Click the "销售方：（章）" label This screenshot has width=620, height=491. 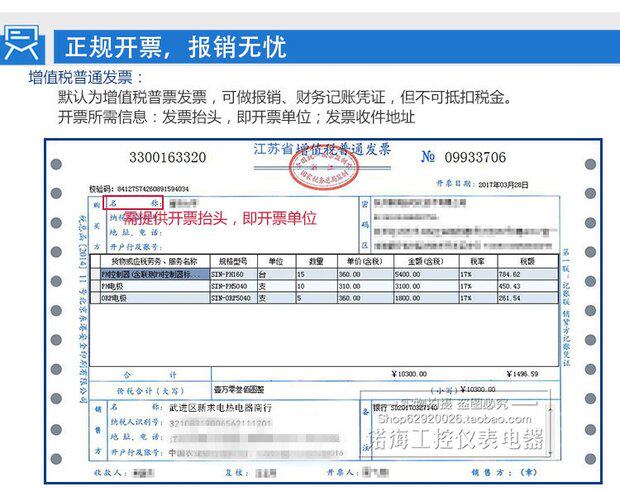505,472
